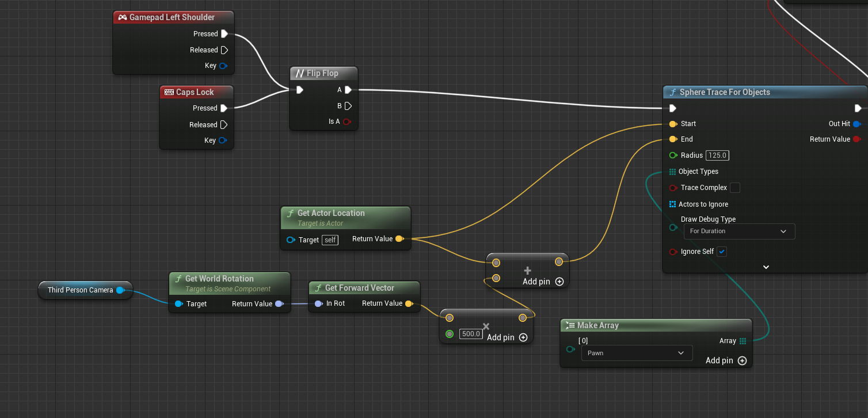Click the Get World Rotation Return Value pin
This screenshot has height=418, width=868.
pos(279,304)
